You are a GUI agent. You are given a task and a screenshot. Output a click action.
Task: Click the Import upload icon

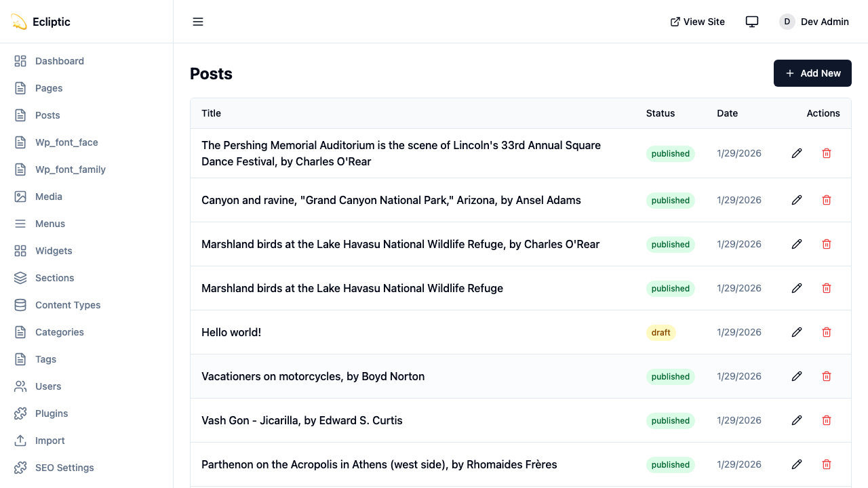click(20, 441)
